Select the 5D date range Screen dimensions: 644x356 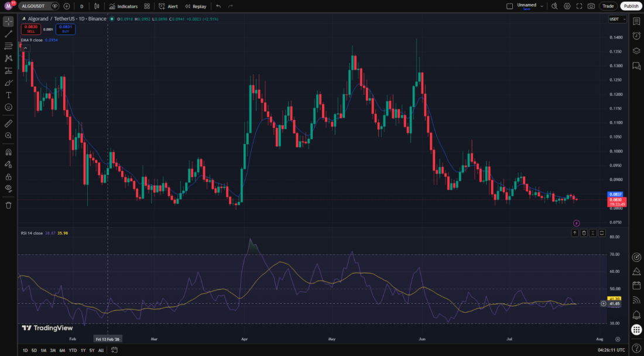coord(34,350)
